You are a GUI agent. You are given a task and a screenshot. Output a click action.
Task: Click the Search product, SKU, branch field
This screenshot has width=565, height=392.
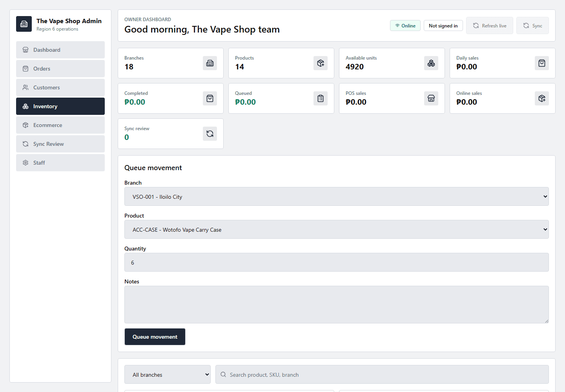click(x=382, y=374)
